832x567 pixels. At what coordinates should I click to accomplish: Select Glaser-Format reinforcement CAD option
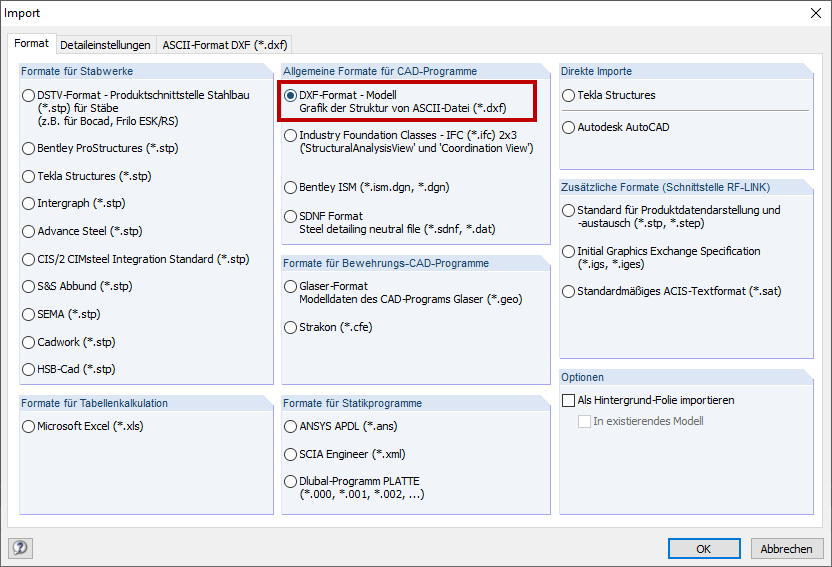[x=290, y=287]
